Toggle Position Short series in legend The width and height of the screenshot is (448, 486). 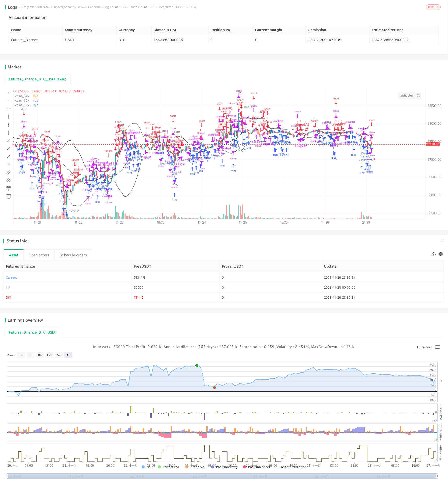[257, 467]
